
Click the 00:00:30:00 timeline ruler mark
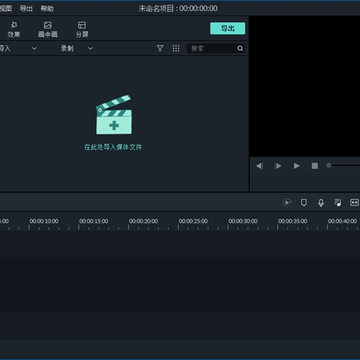[x=243, y=221]
